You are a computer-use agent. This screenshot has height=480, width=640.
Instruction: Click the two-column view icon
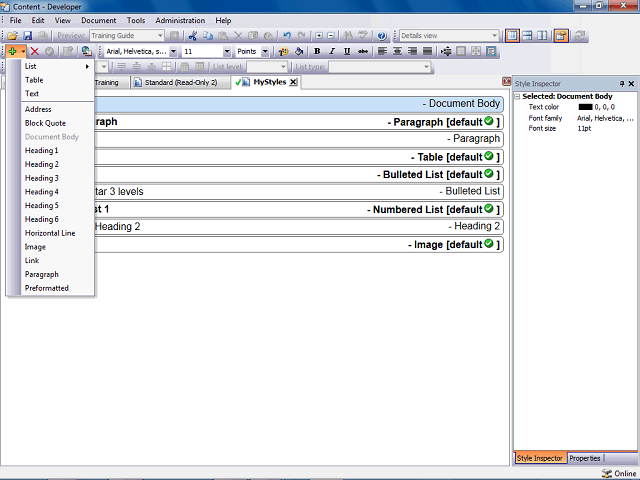[542, 36]
